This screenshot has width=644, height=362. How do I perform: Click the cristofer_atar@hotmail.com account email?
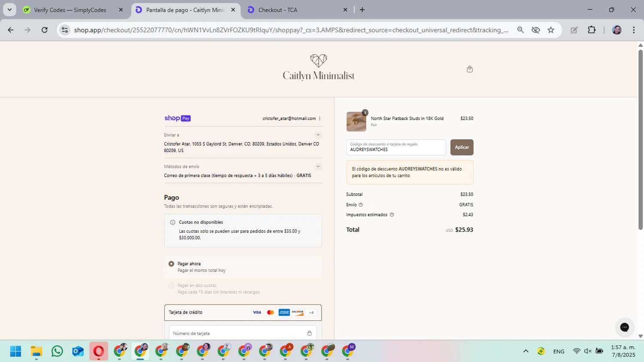[x=289, y=119]
